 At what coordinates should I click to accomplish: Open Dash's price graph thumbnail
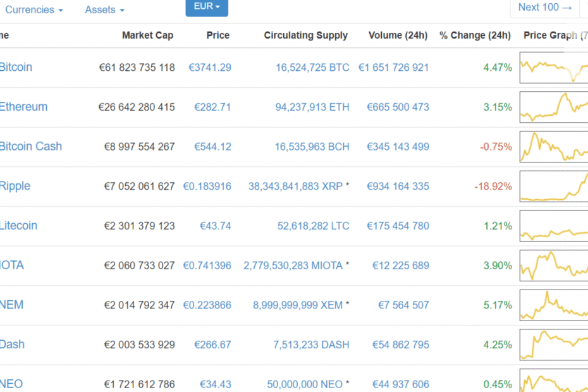[554, 345]
